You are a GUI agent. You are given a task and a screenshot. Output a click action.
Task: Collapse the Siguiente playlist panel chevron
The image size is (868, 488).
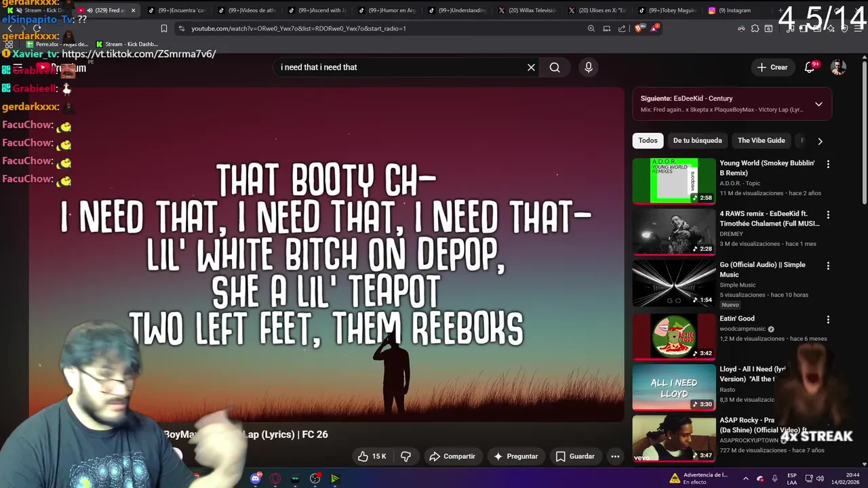coord(818,104)
